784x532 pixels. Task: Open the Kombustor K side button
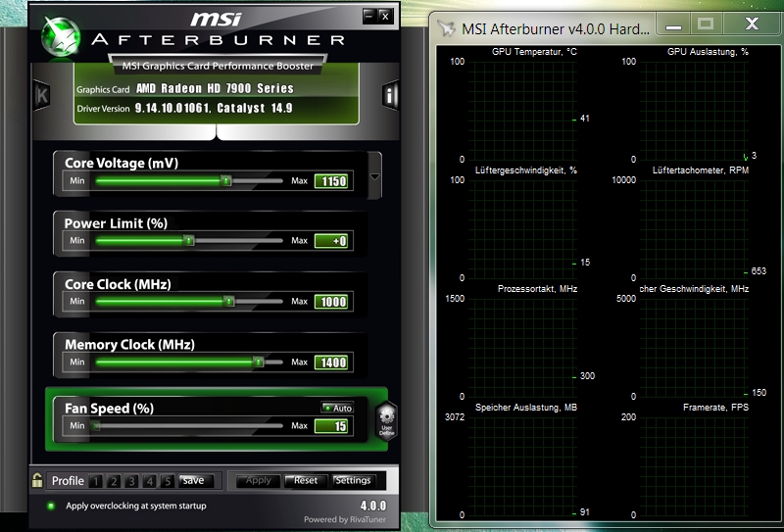click(x=42, y=95)
